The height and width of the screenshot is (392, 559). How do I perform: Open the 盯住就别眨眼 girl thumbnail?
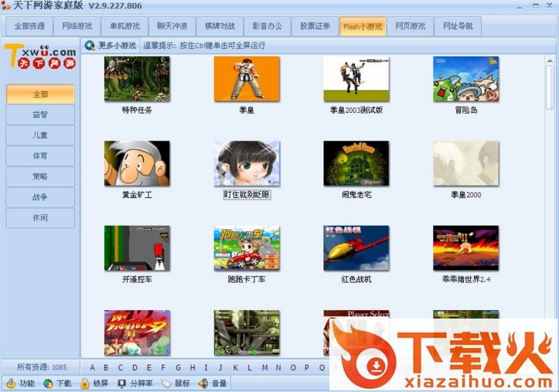(247, 163)
